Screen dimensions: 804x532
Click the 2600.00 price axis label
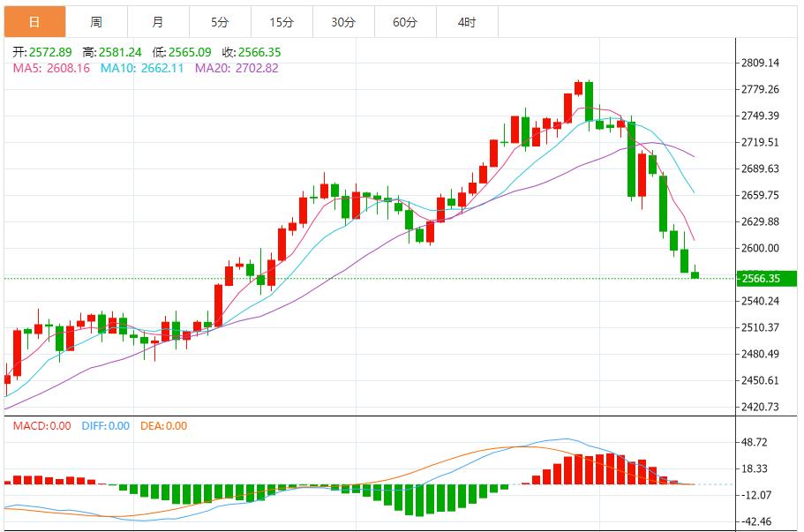761,248
